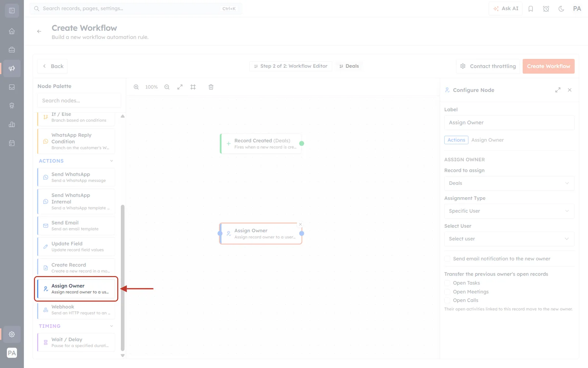Toggle dark mode moon icon
Image resolution: width=588 pixels, height=368 pixels.
561,9
